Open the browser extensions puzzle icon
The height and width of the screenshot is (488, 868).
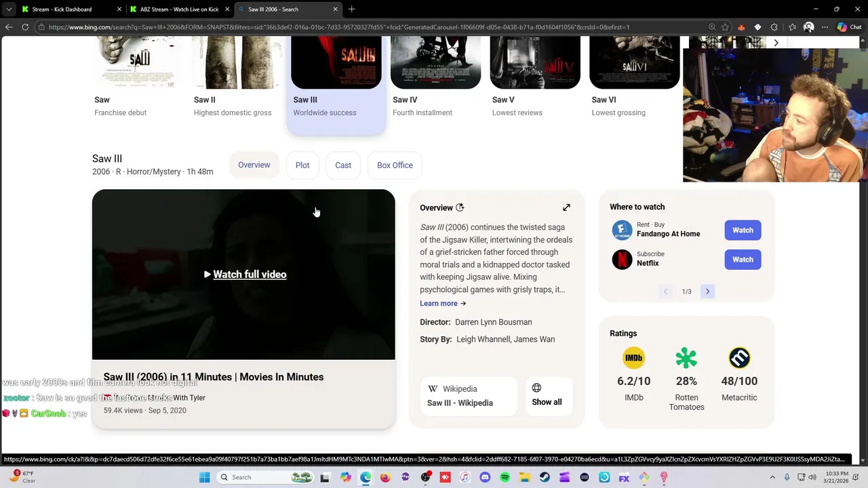point(774,27)
